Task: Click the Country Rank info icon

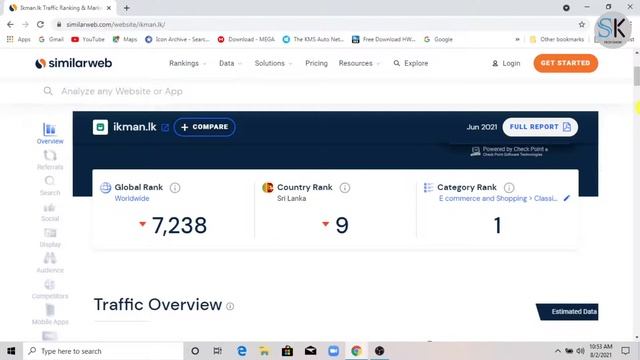Action: [x=344, y=188]
